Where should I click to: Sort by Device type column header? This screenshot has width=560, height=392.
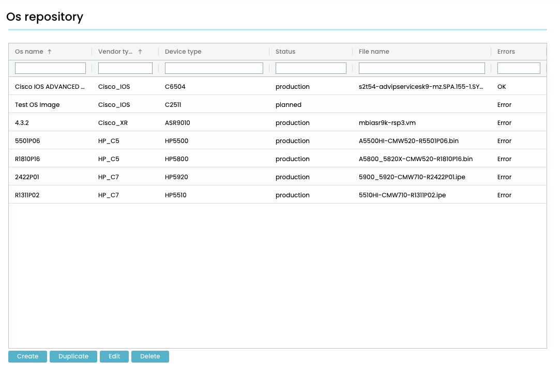click(x=183, y=52)
